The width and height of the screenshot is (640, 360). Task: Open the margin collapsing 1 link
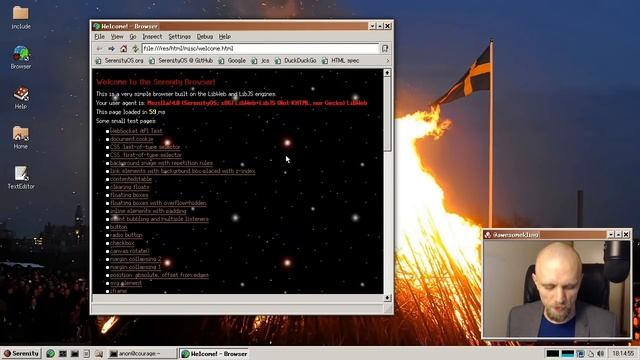[x=135, y=267]
